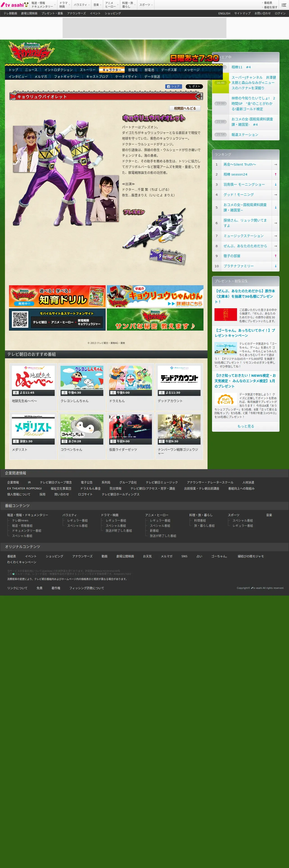Click もっと見る under presents

pyautogui.click(x=246, y=426)
